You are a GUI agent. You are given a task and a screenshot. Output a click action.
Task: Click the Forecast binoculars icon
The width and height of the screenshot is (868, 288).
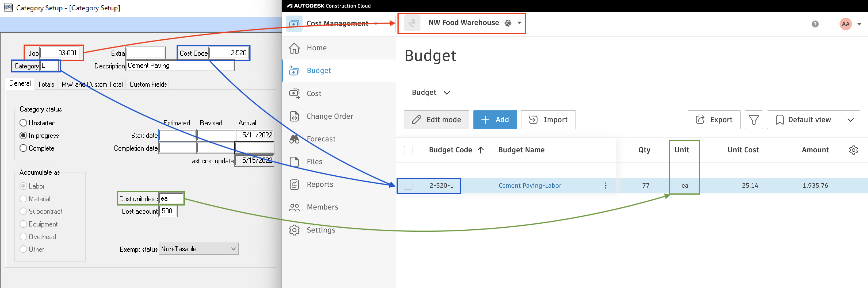[294, 139]
